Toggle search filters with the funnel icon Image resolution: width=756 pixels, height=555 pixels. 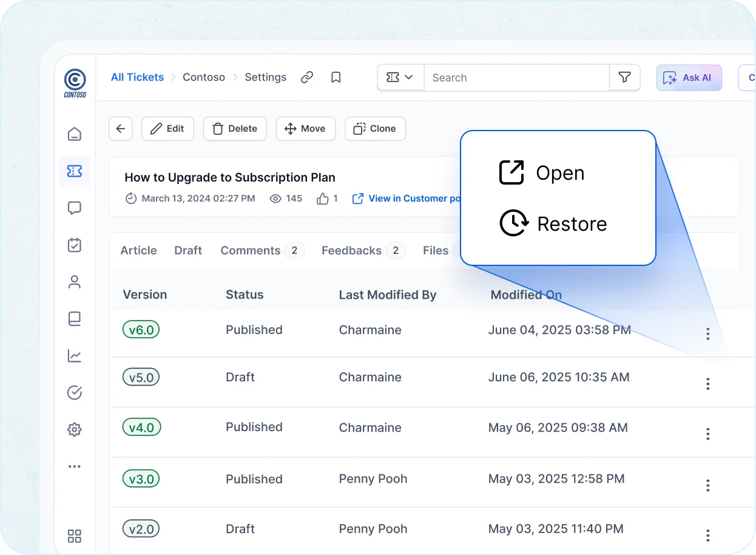(x=624, y=77)
